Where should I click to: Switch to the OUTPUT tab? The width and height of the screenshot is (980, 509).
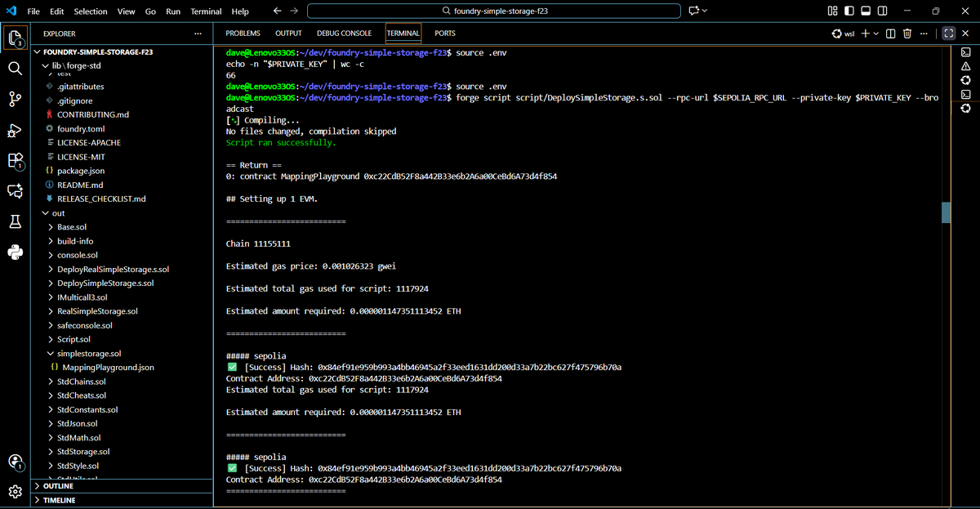click(x=288, y=33)
